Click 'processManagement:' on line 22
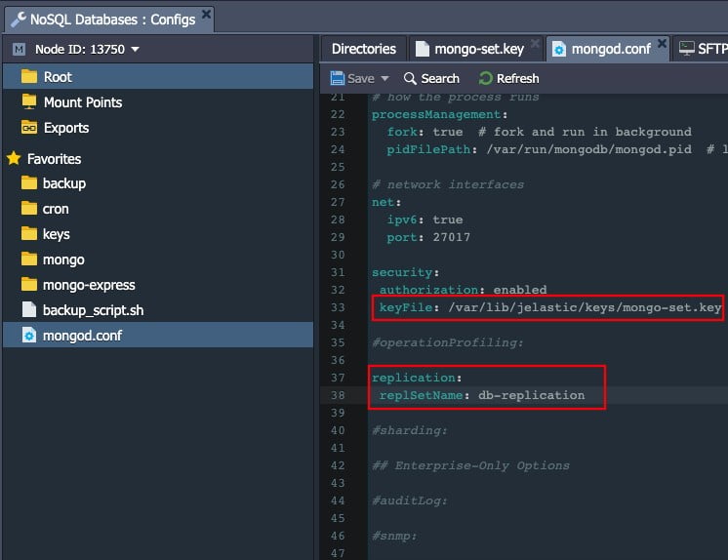The image size is (728, 560). click(x=440, y=114)
